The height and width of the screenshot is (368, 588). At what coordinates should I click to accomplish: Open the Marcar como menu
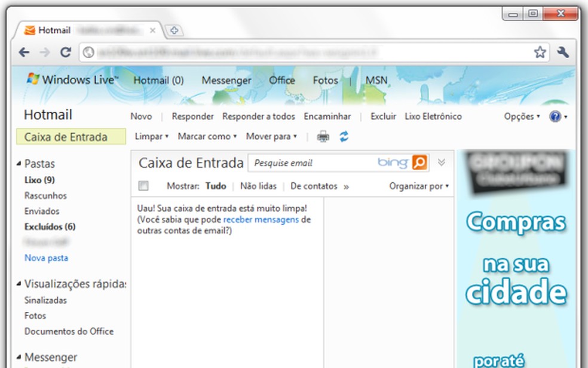[x=206, y=136]
